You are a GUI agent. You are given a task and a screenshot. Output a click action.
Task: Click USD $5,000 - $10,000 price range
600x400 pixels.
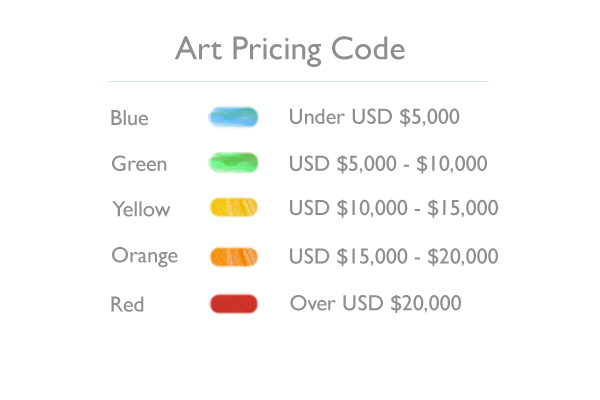tap(388, 163)
